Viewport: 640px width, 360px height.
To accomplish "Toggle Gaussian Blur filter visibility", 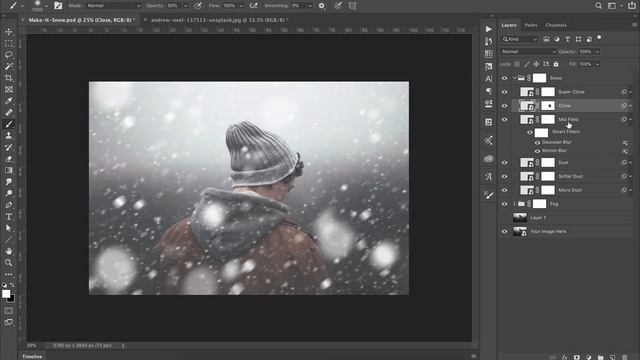I will tap(538, 142).
